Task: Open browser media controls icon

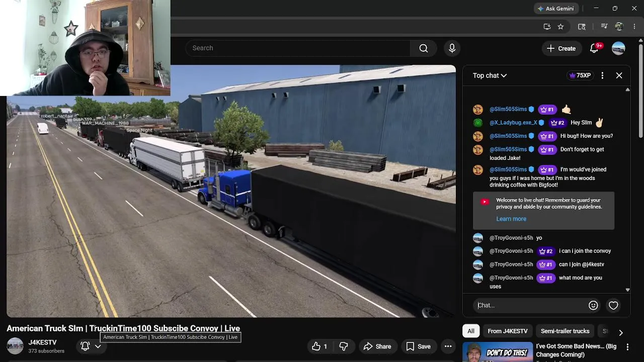Action: (x=604, y=27)
